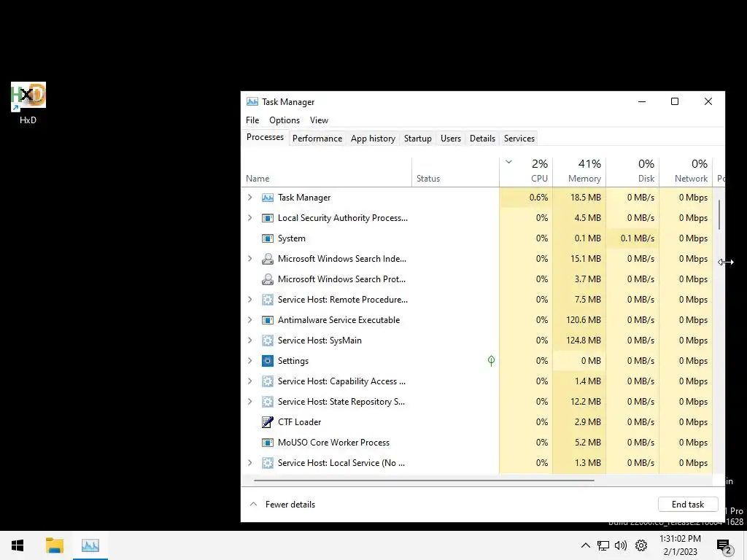The width and height of the screenshot is (747, 560).
Task: Switch to the Details tab
Action: [483, 139]
